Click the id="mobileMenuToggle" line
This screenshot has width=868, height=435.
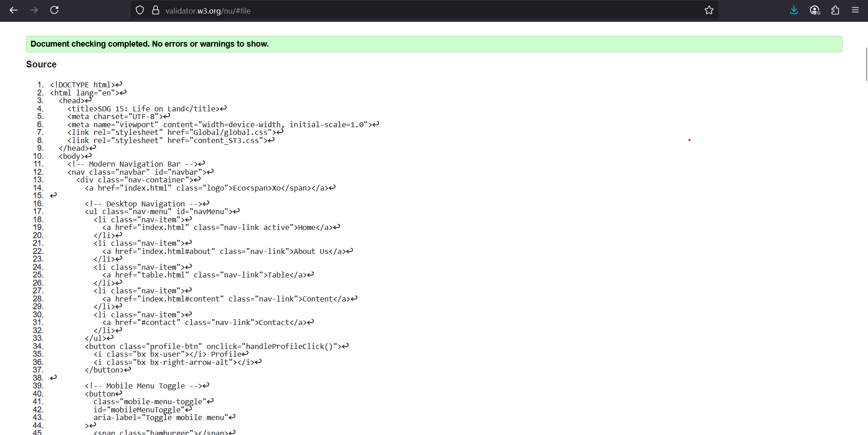(x=143, y=410)
